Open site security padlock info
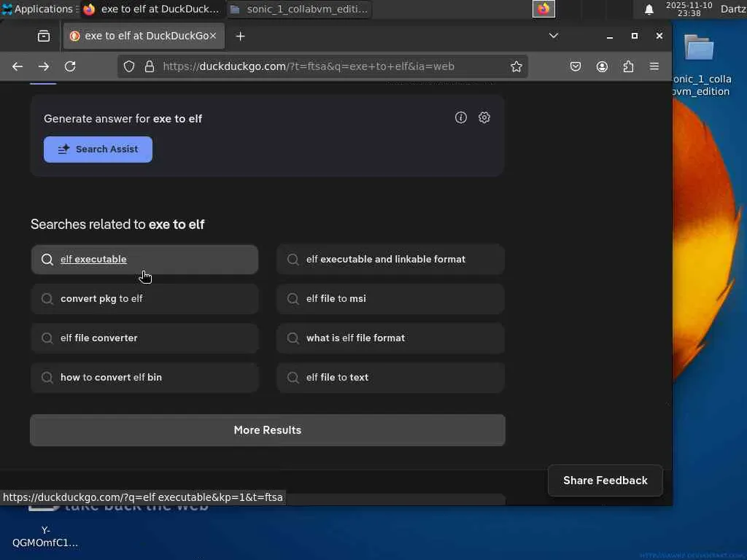Viewport: 747px width, 560px height. tap(149, 66)
